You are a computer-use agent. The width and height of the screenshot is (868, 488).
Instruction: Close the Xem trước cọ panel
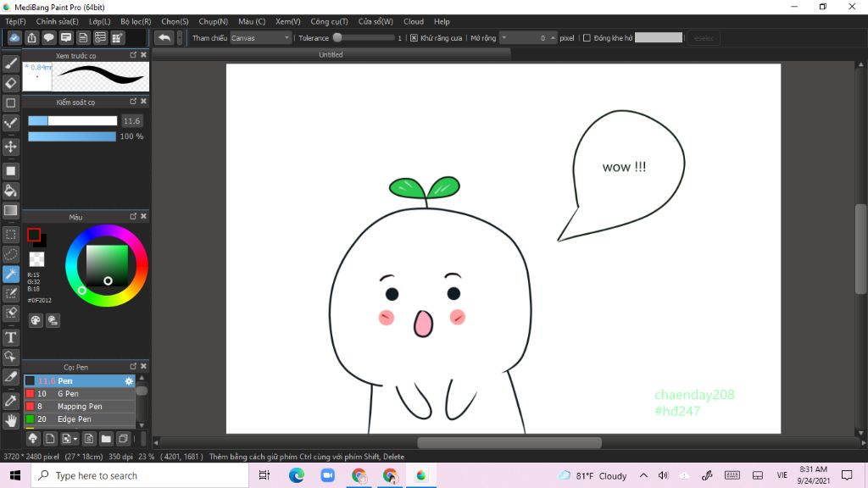click(x=144, y=55)
